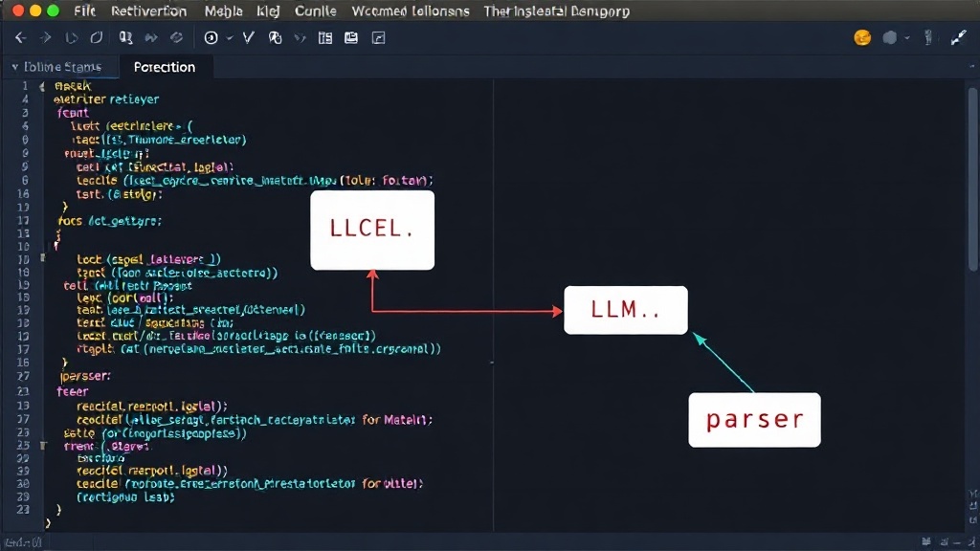
Task: Toggle the gutter fold marker beside the 'tock (caged' line
Action: click(42, 257)
